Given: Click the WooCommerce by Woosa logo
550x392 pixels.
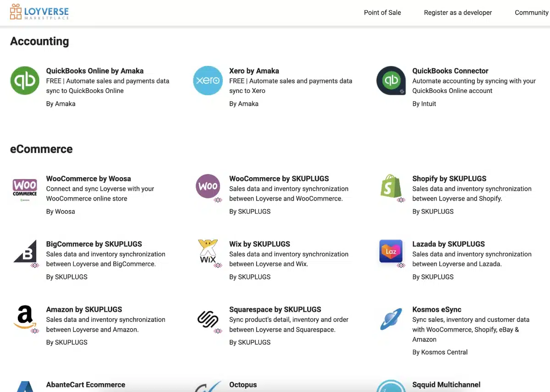Looking at the screenshot, I should [25, 188].
